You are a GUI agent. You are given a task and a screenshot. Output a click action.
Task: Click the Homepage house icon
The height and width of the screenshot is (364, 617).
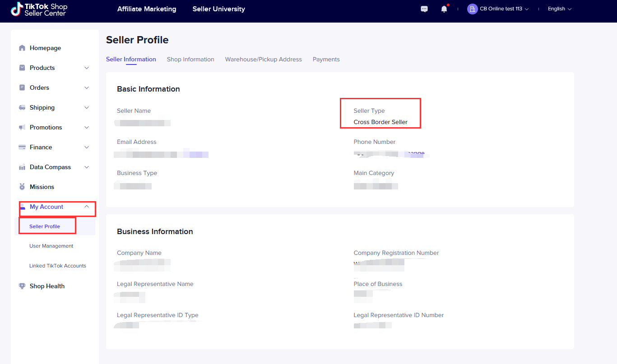pos(22,48)
